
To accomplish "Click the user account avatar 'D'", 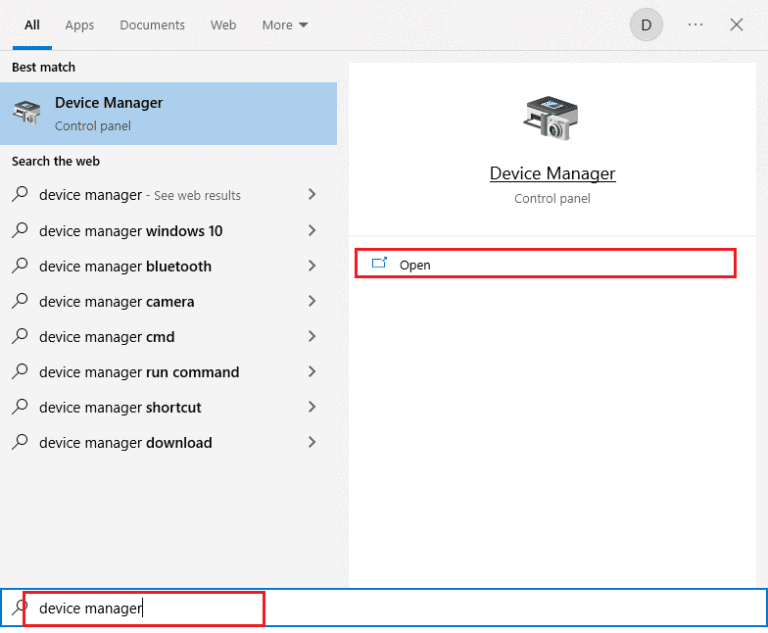I will point(646,25).
